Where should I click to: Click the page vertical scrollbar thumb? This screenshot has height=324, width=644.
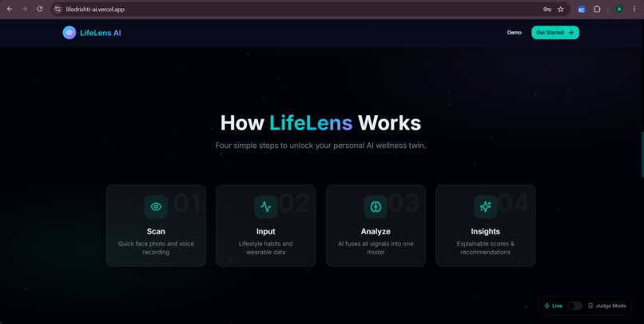click(x=642, y=154)
